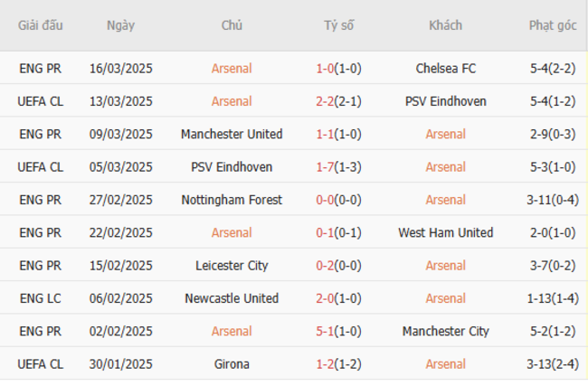This screenshot has height=386, width=588.
Task: Open Chelsea FC team link
Action: [445, 68]
